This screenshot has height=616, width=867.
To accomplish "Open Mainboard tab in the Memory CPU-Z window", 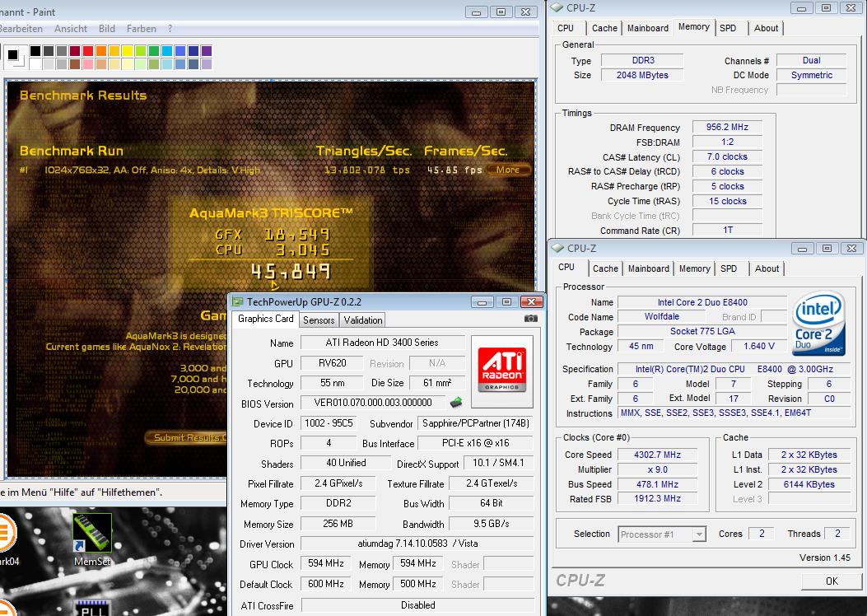I will pyautogui.click(x=647, y=28).
